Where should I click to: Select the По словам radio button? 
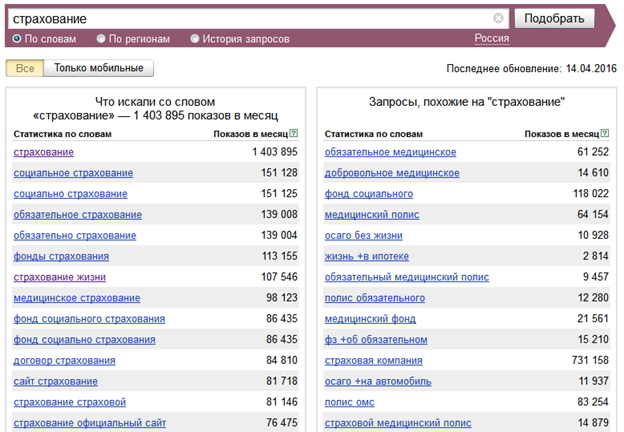coord(17,39)
